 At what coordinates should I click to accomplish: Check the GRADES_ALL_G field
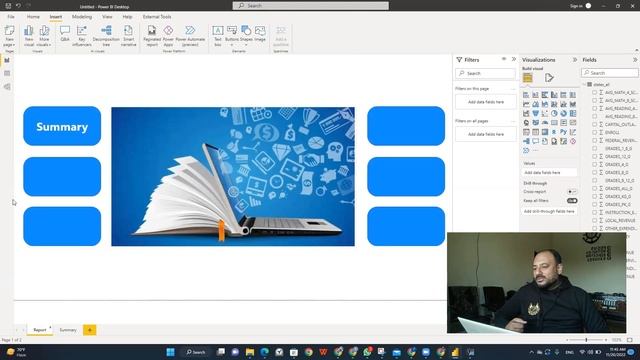click(595, 188)
